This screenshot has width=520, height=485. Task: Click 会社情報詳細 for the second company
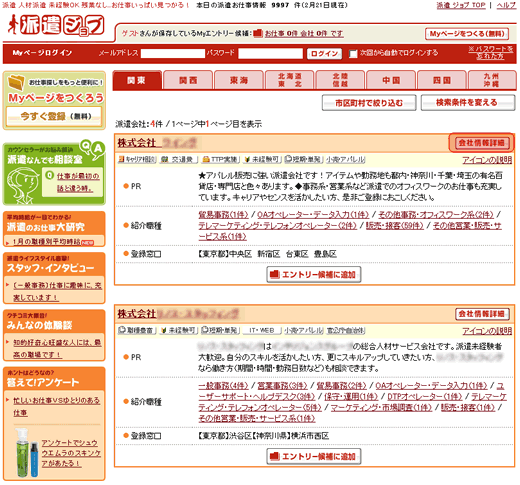pyautogui.click(x=482, y=314)
